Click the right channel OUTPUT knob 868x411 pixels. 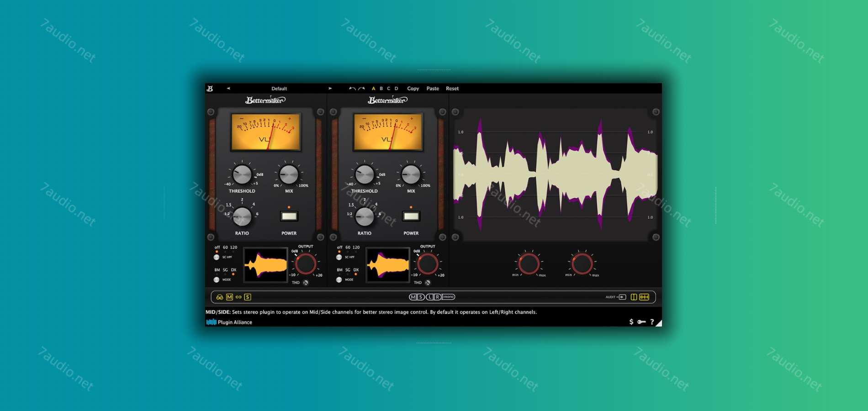click(x=428, y=263)
